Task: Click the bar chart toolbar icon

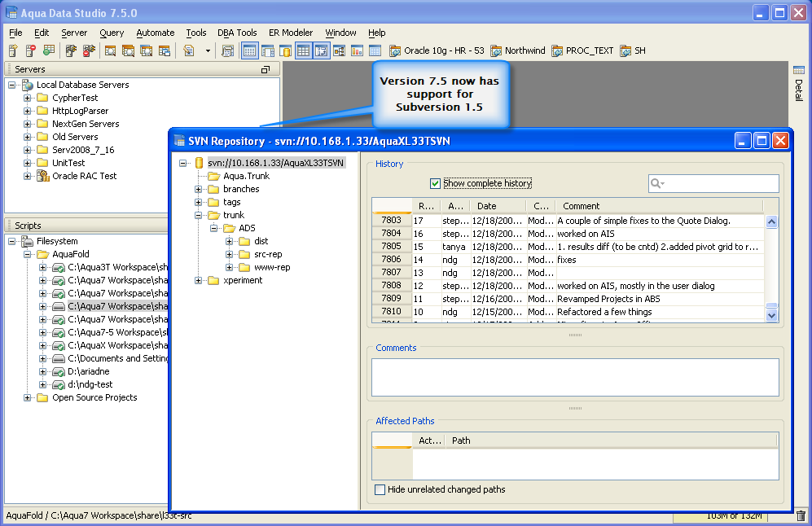Action: 357,50
